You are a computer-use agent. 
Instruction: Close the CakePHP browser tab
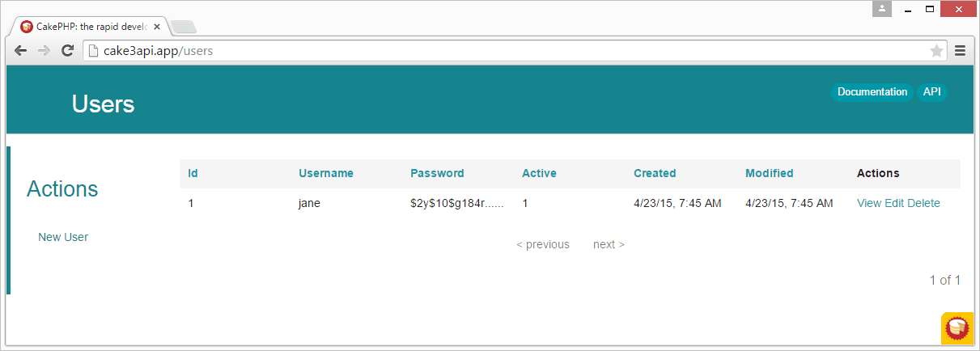(x=157, y=27)
